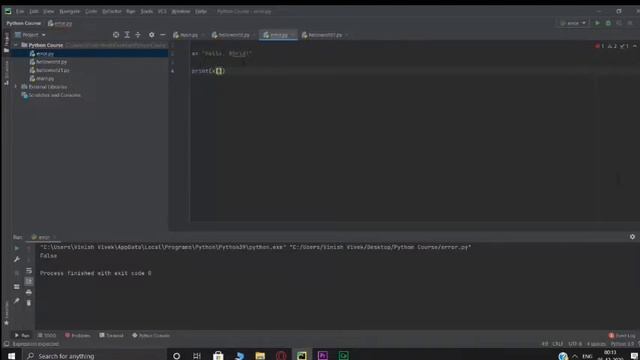Image resolution: width=640 pixels, height=360 pixels.
Task: Open the error run configuration dropdown
Action: point(574,23)
